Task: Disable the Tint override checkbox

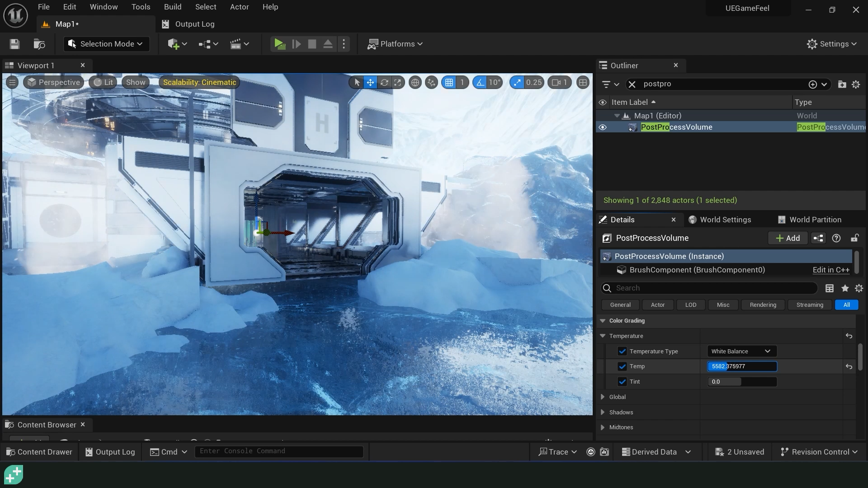Action: tap(622, 382)
